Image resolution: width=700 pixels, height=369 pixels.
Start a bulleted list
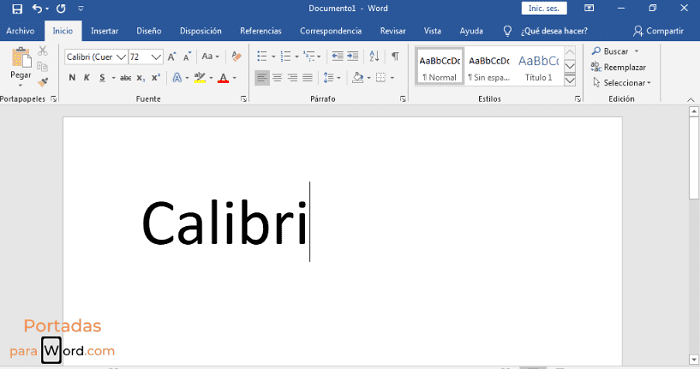(x=262, y=56)
